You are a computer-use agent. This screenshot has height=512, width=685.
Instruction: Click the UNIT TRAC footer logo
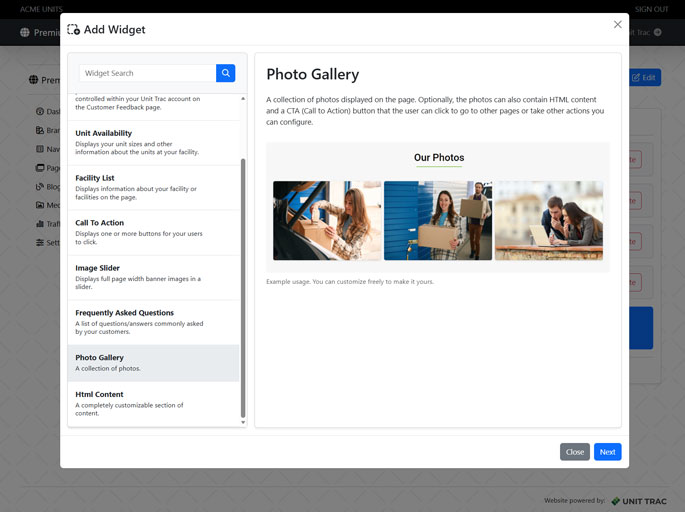coord(639,501)
